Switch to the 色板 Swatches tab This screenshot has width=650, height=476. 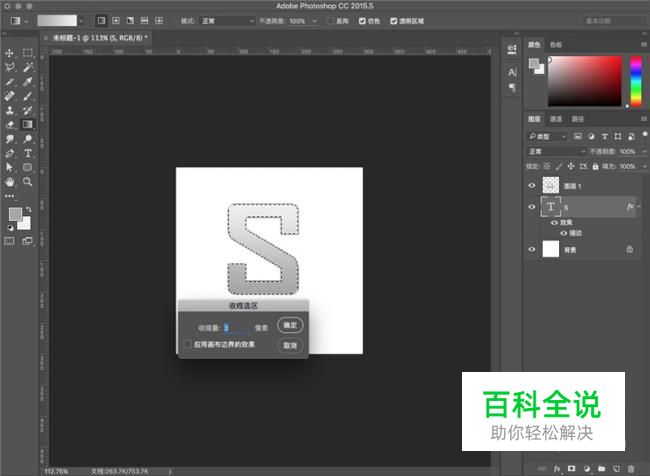point(555,45)
